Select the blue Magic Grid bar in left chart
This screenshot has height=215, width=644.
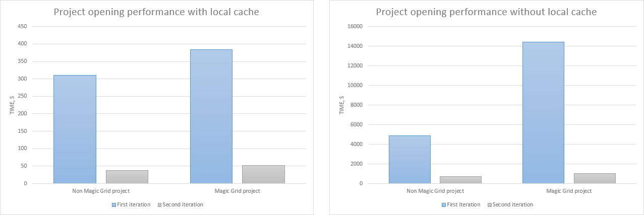pos(211,116)
